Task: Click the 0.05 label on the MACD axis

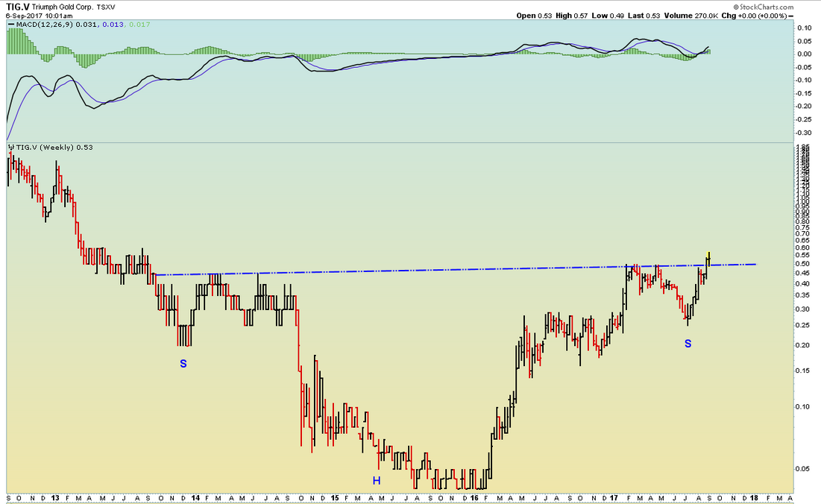Action: [805, 41]
